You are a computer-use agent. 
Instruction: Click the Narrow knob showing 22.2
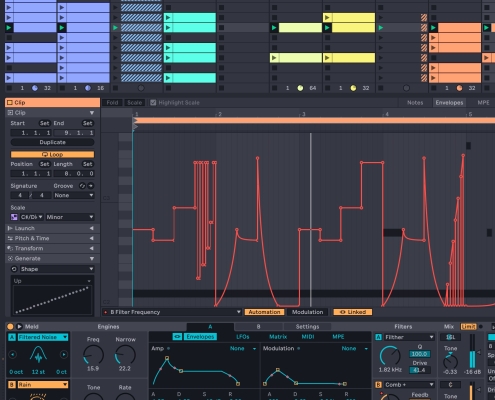tap(125, 355)
